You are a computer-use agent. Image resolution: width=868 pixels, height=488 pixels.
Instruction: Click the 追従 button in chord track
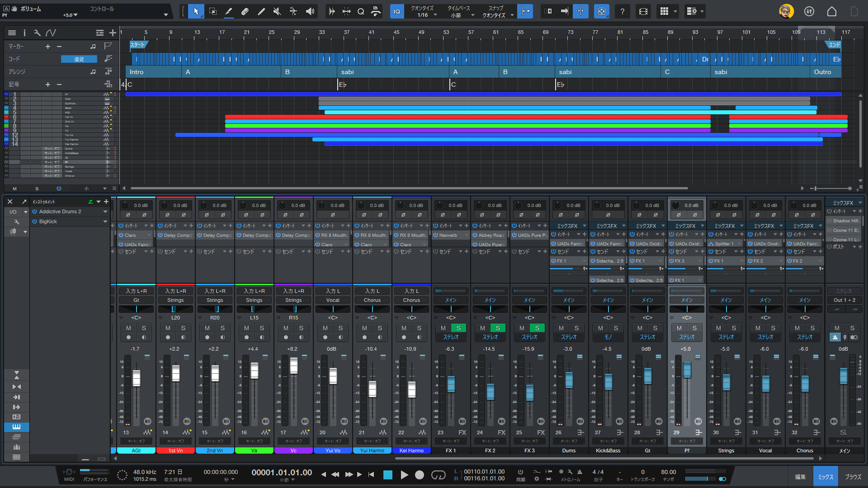pyautogui.click(x=79, y=59)
